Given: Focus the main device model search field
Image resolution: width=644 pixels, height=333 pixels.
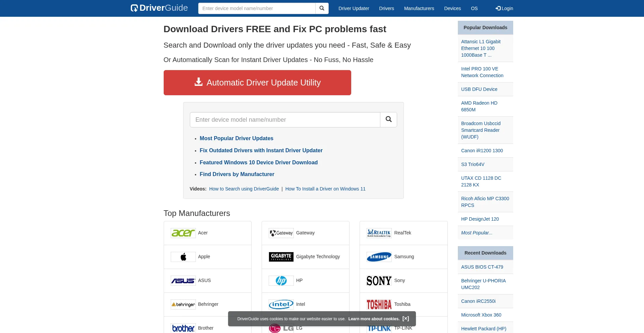Looking at the screenshot, I should point(285,120).
